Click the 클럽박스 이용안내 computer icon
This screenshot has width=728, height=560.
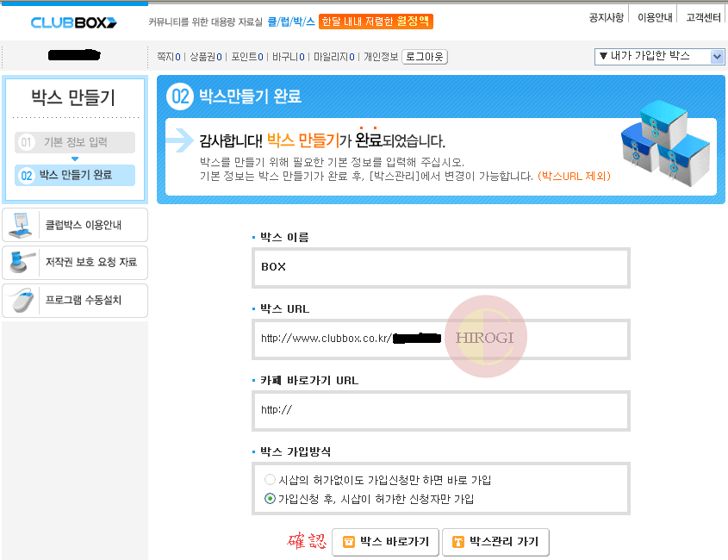point(21,225)
